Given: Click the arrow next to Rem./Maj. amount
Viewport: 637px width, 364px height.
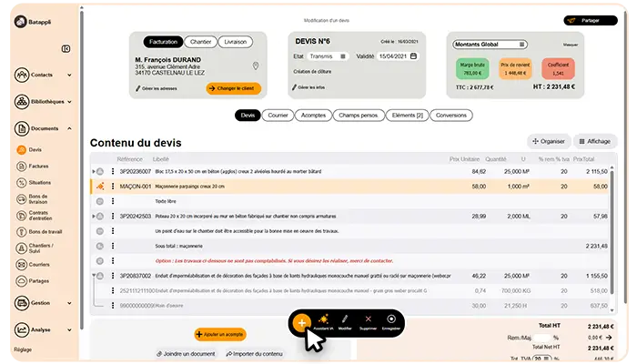Looking at the screenshot, I should [609, 338].
